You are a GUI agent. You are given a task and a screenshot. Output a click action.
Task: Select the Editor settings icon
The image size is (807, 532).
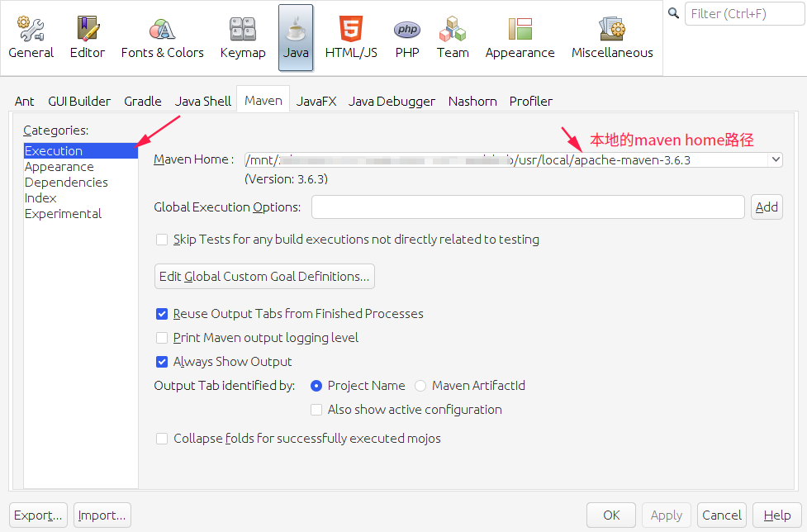tap(87, 33)
